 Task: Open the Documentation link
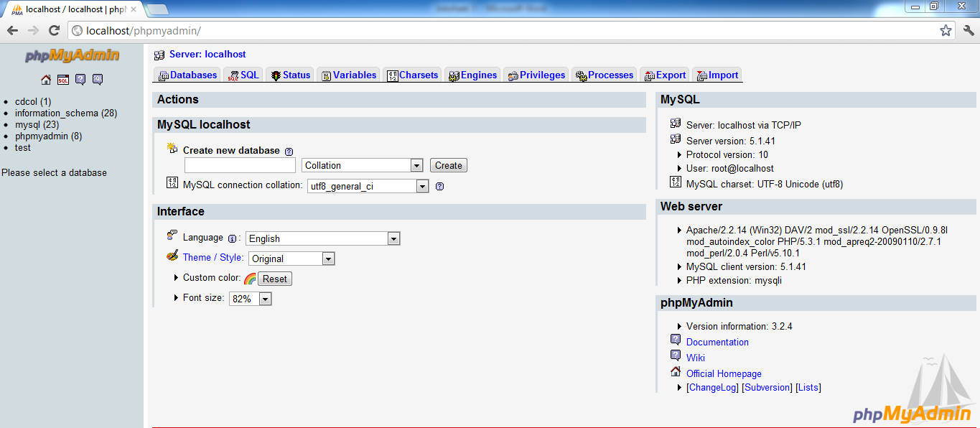(x=717, y=342)
